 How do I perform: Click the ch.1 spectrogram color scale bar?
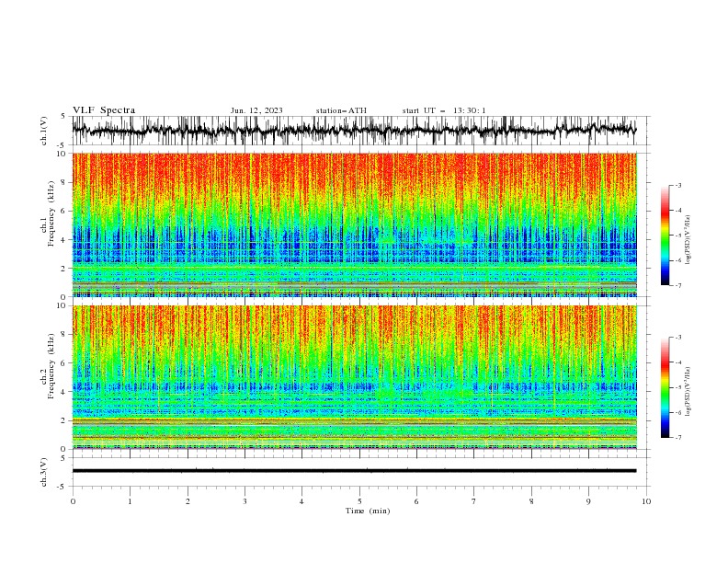pyautogui.click(x=665, y=235)
